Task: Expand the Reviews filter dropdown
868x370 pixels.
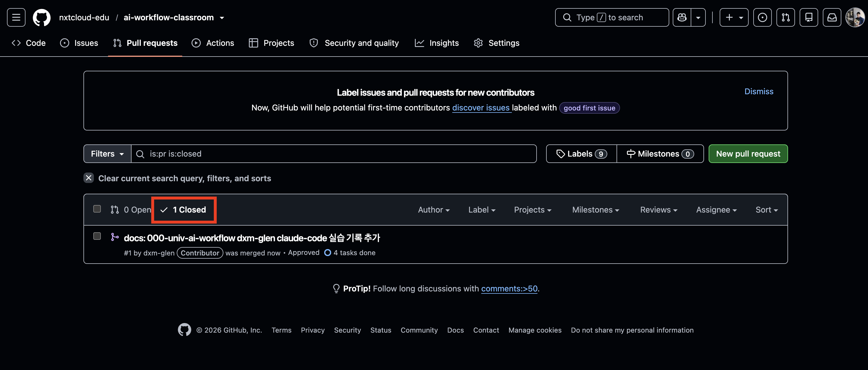Action: click(x=659, y=210)
